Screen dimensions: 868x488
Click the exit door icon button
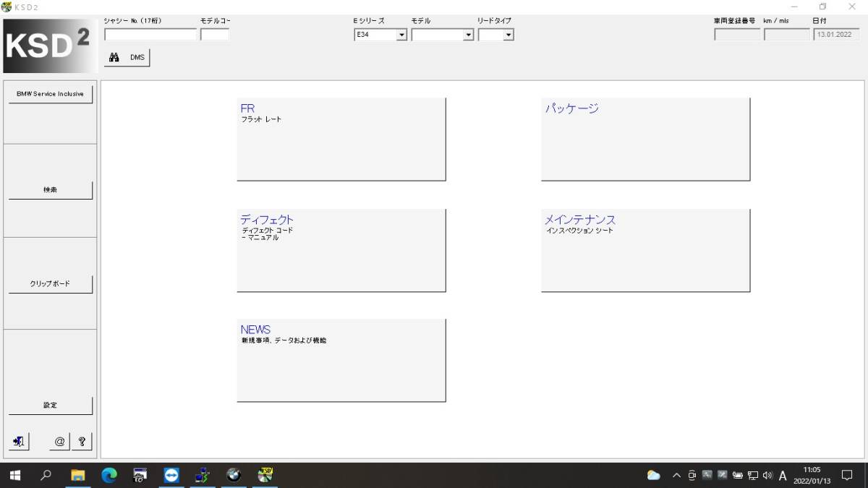(20, 441)
